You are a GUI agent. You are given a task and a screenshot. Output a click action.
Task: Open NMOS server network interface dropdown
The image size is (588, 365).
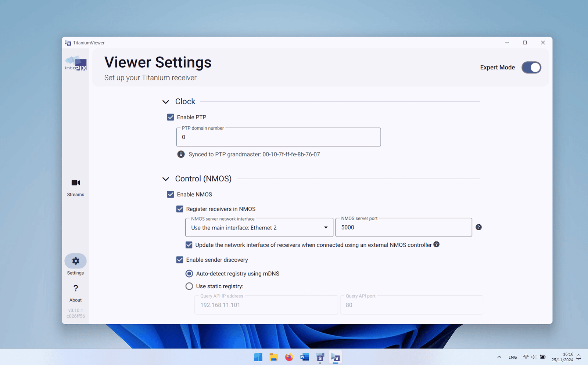259,228
